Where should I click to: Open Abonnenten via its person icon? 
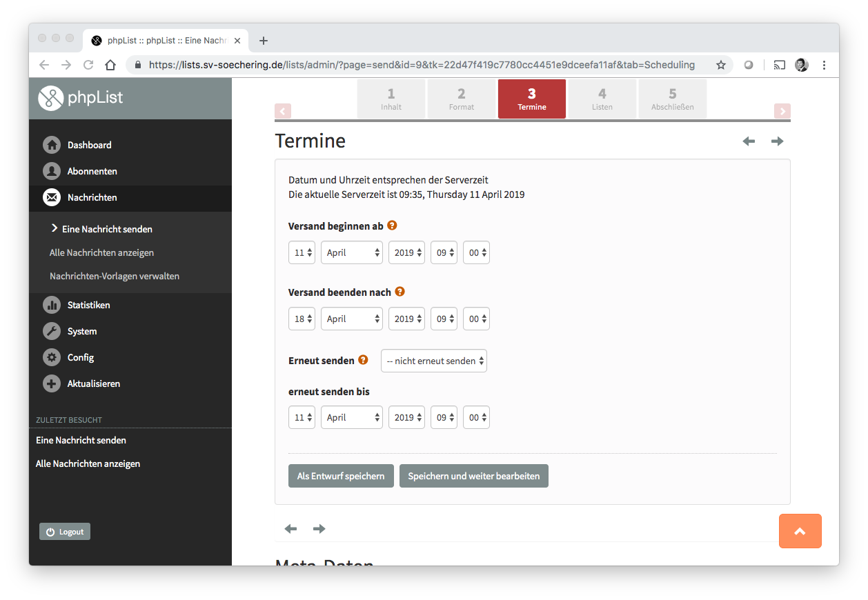52,171
